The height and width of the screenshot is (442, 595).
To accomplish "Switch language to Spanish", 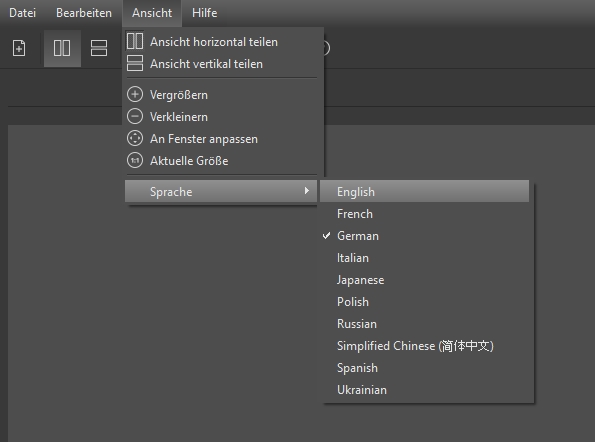I will click(x=424, y=368).
